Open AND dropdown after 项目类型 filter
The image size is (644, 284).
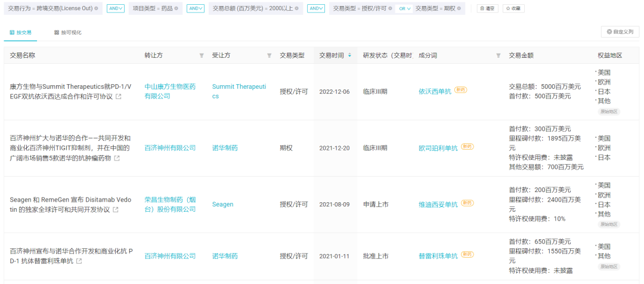point(196,8)
